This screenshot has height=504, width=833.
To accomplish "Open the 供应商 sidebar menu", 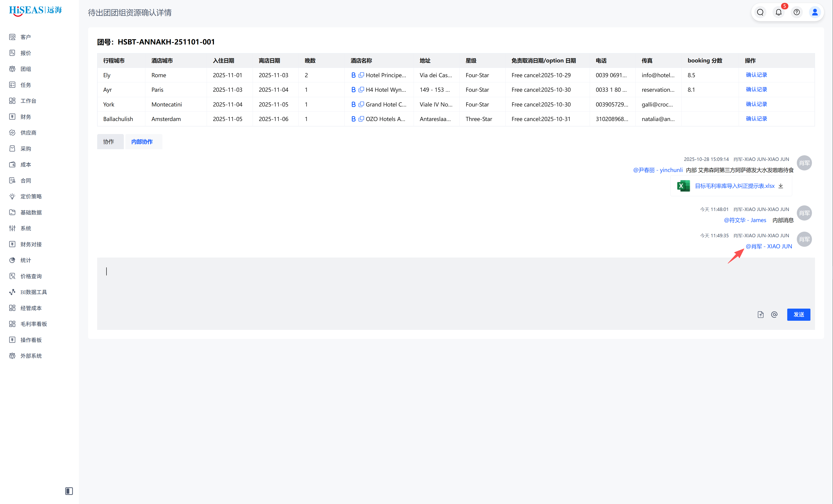I will tap(28, 133).
